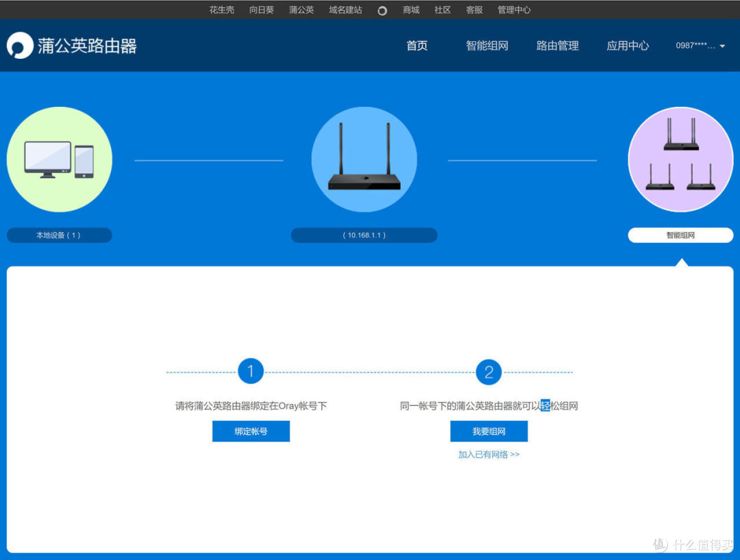The width and height of the screenshot is (740, 560).
Task: Click the Oray logo beside 蒲公英路由器
Action: pos(20,45)
